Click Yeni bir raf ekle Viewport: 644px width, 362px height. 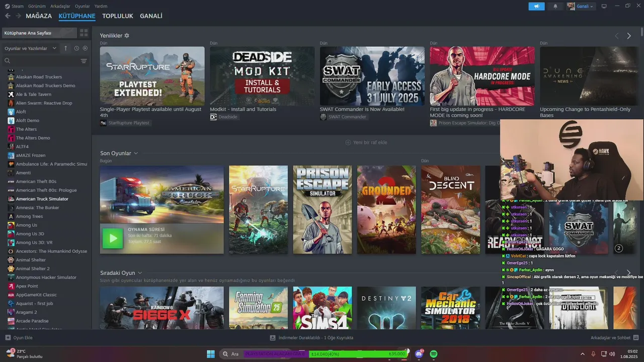pyautogui.click(x=366, y=142)
